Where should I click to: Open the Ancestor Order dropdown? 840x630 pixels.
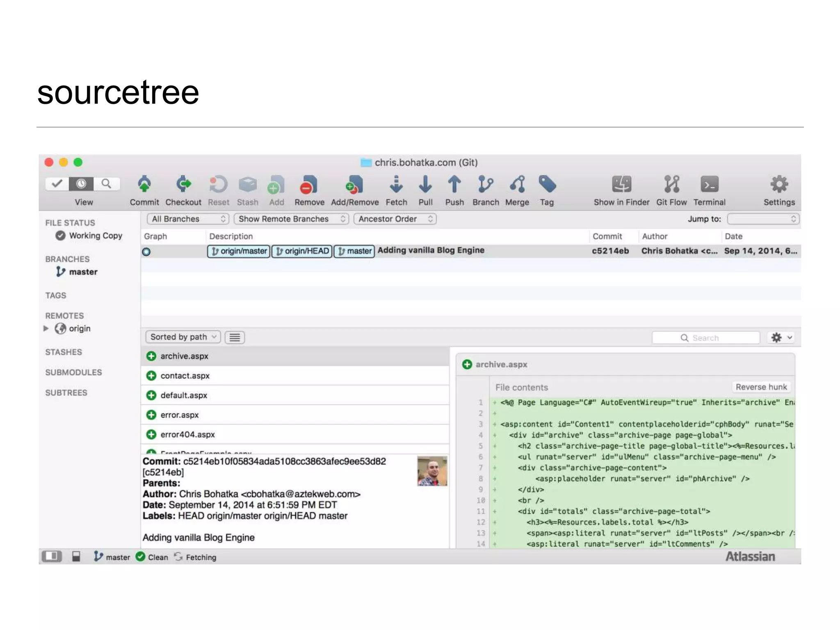(395, 219)
